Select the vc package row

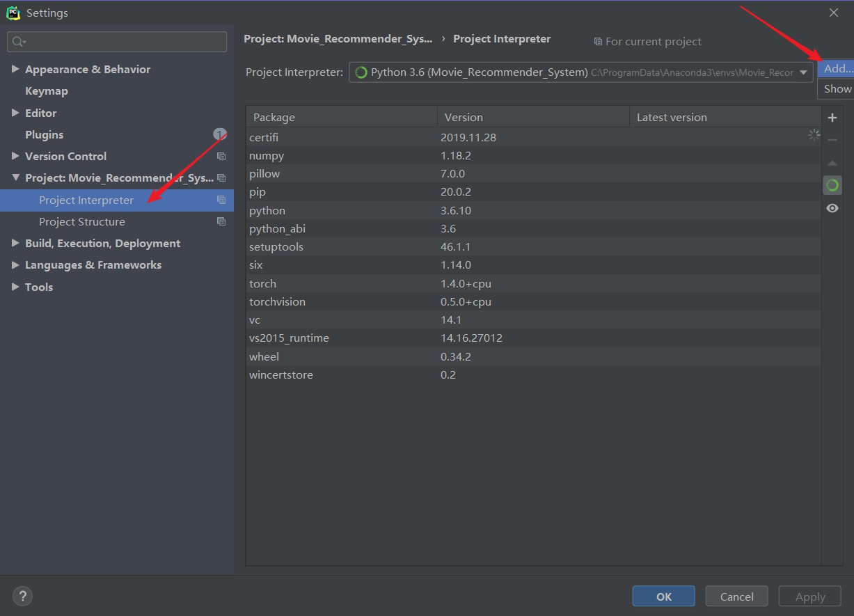tap(534, 319)
